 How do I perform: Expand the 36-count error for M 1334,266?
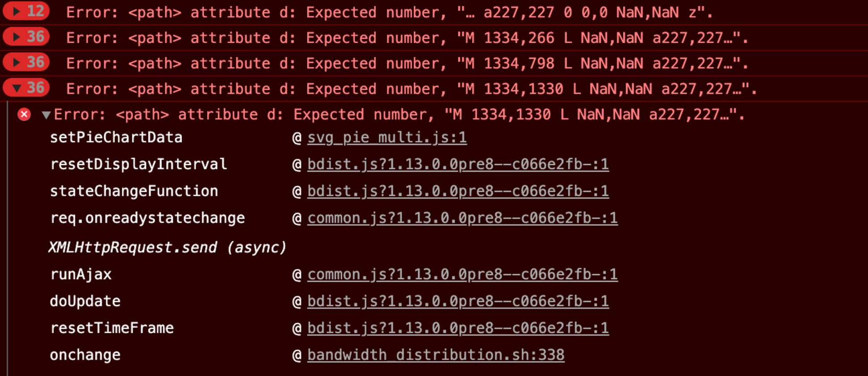pos(17,37)
